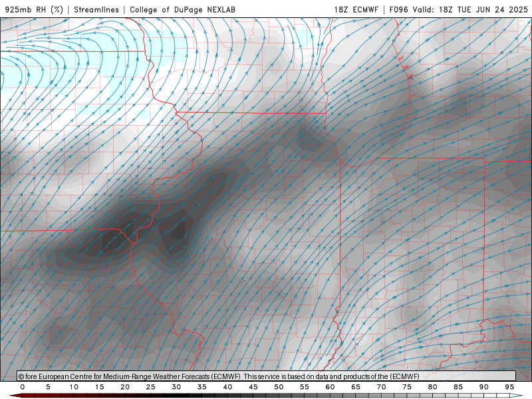Click the legend value "45"
The image size is (532, 399).
(x=253, y=387)
